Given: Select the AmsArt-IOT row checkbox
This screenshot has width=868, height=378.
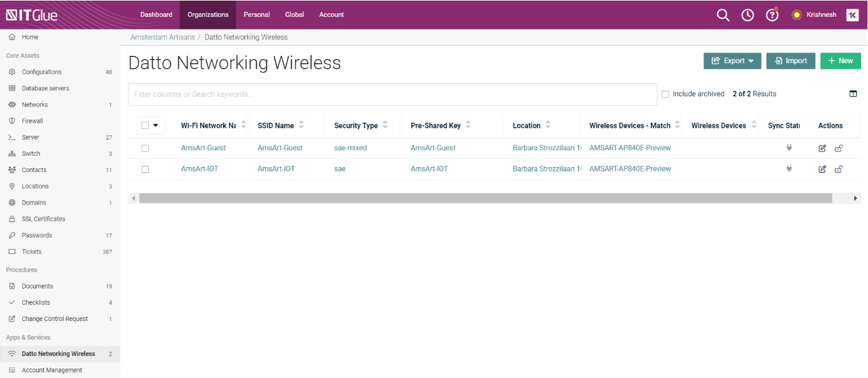Looking at the screenshot, I should point(145,169).
